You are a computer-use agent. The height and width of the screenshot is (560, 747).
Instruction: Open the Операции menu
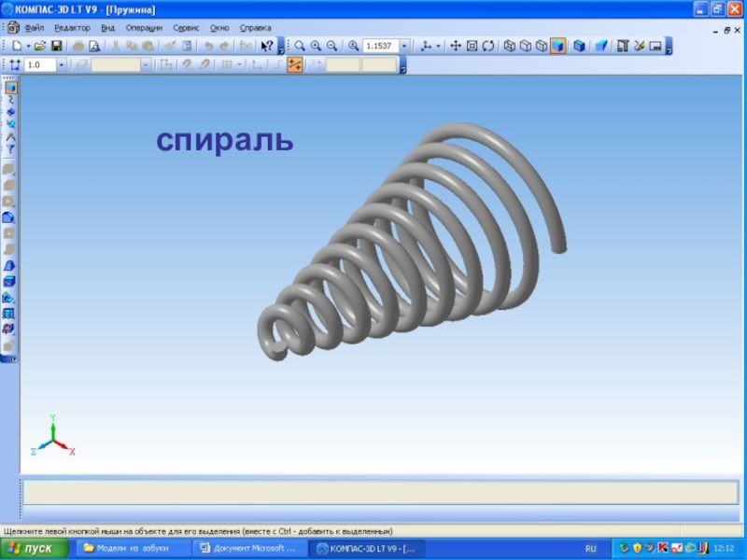click(144, 28)
